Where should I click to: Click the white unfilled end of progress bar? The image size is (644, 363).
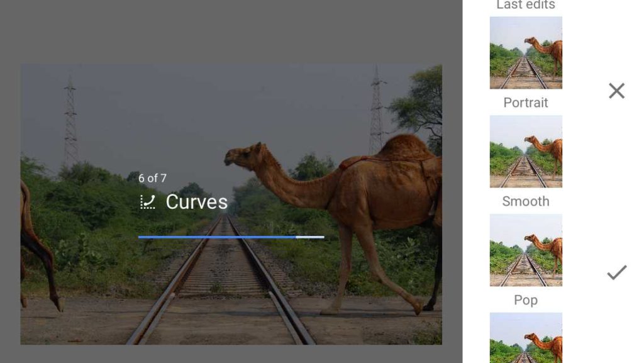(x=310, y=237)
